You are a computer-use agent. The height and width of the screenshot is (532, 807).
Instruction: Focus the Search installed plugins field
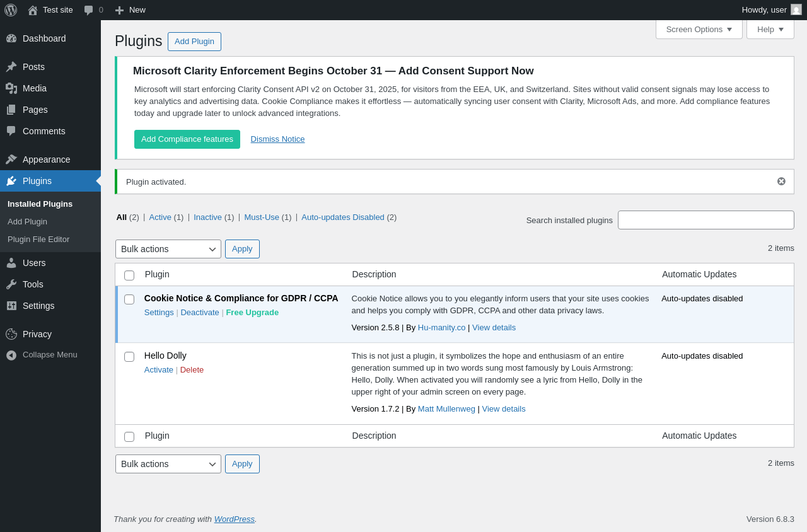705,220
